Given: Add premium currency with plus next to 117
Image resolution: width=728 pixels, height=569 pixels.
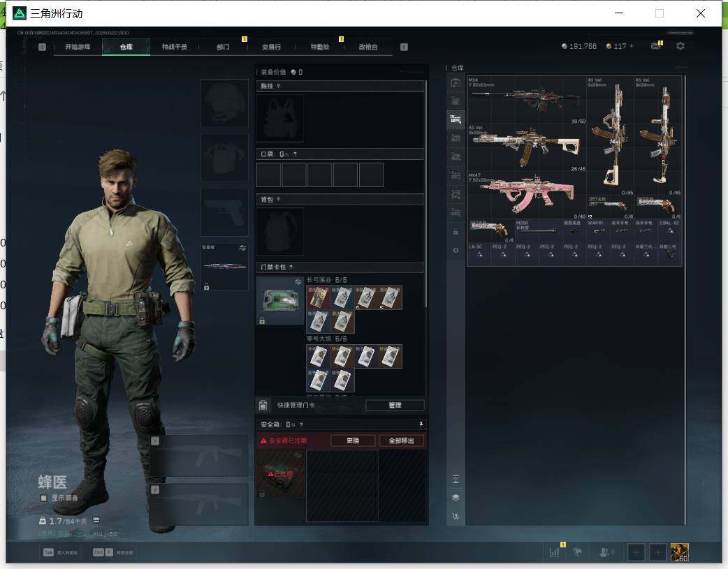Looking at the screenshot, I should 631,46.
